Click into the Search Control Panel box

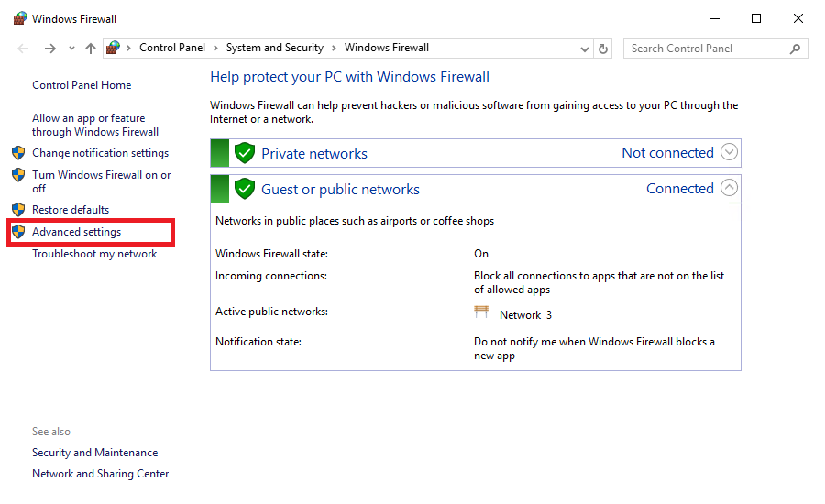point(707,49)
